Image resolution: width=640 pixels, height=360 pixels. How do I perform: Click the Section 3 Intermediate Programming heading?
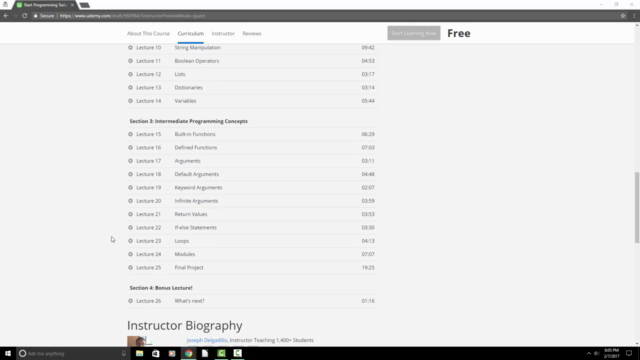click(189, 121)
